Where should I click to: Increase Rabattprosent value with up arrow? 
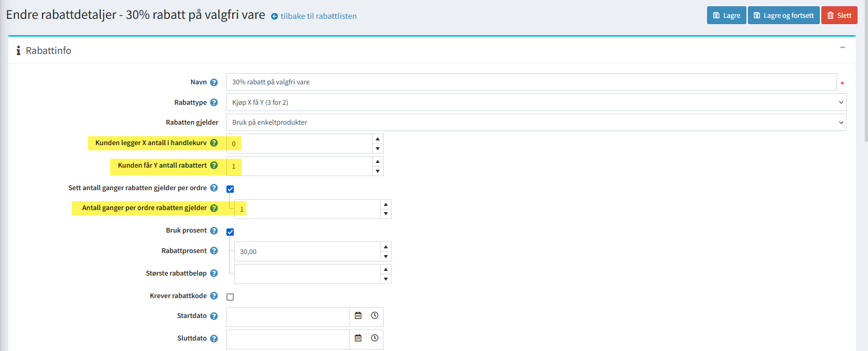pos(386,247)
